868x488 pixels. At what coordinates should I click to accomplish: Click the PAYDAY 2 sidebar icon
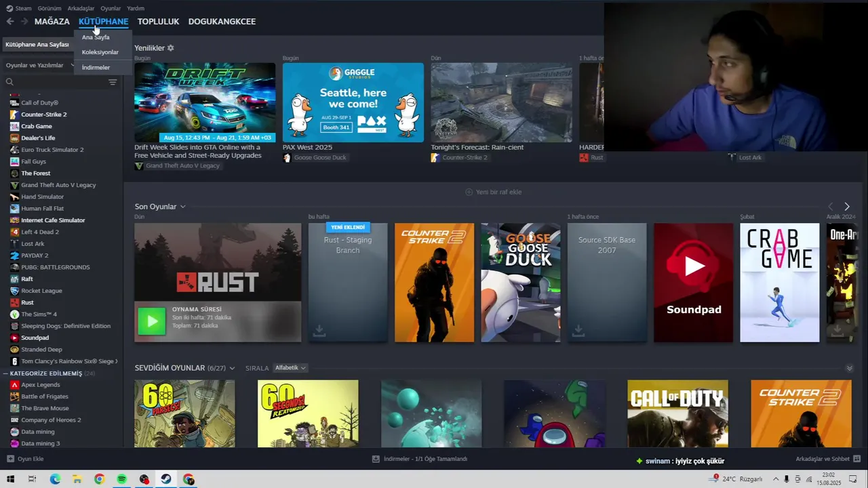pos(14,256)
